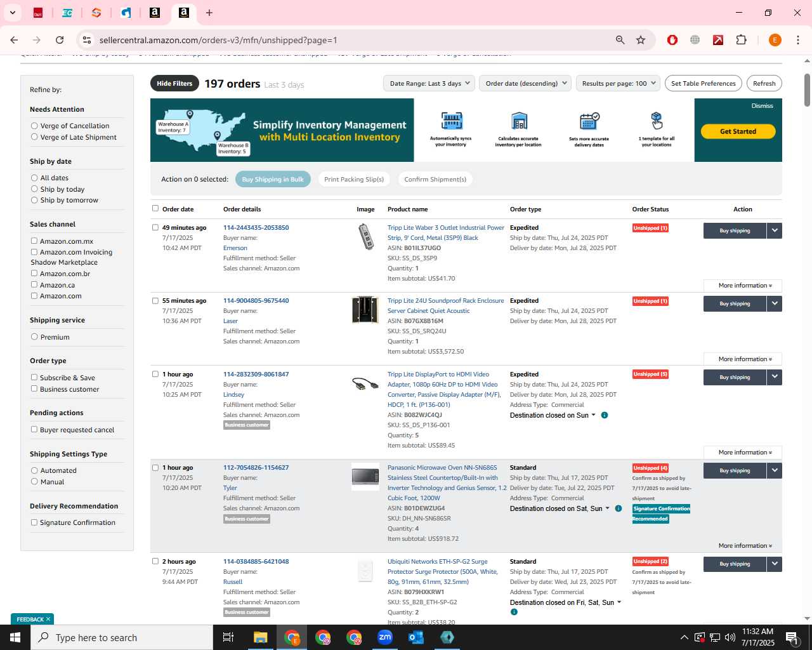Open order link 114-9004805-9675440
Image resolution: width=812 pixels, height=650 pixels.
point(256,301)
